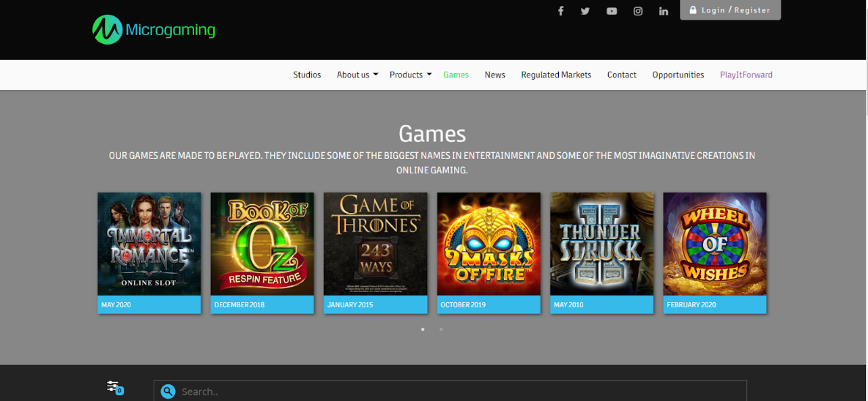Open the Studios menu item
The image size is (868, 401).
(x=307, y=75)
